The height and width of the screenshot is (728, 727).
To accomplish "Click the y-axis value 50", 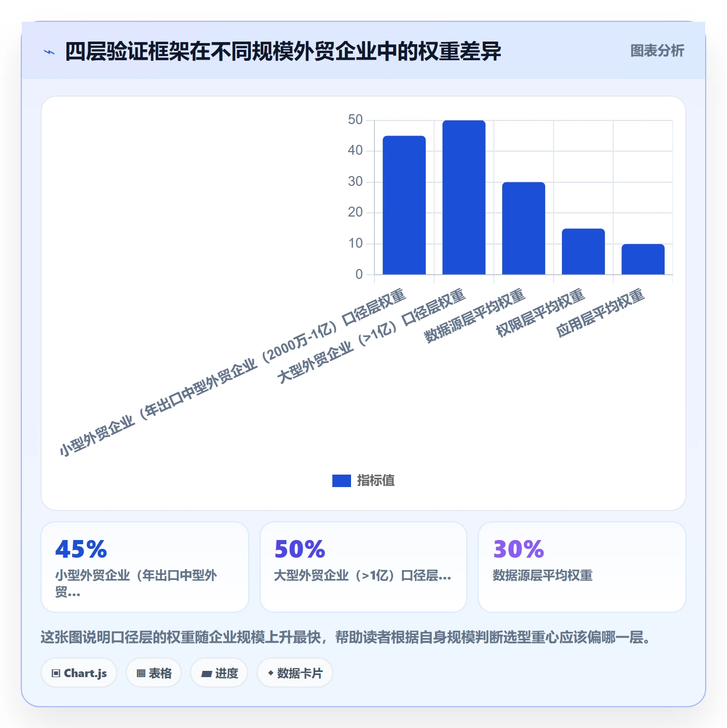I will tap(355, 120).
